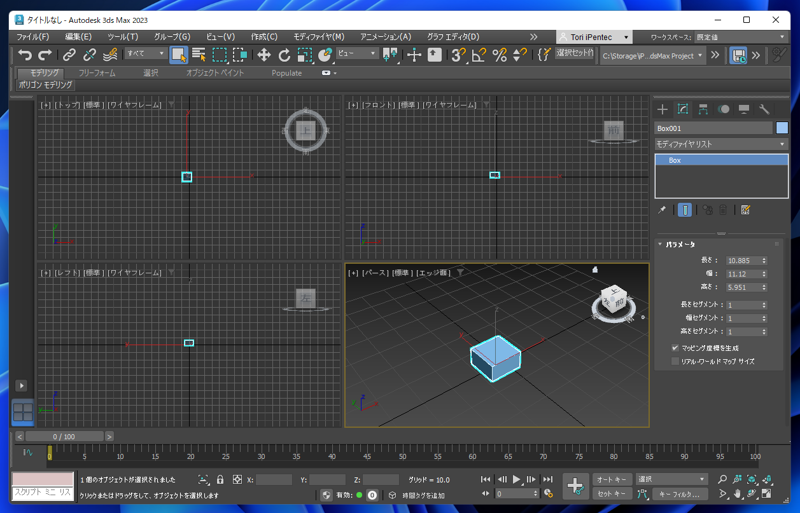Open the Select by Name tool
Viewport: 800px width, 513px height.
coord(199,55)
